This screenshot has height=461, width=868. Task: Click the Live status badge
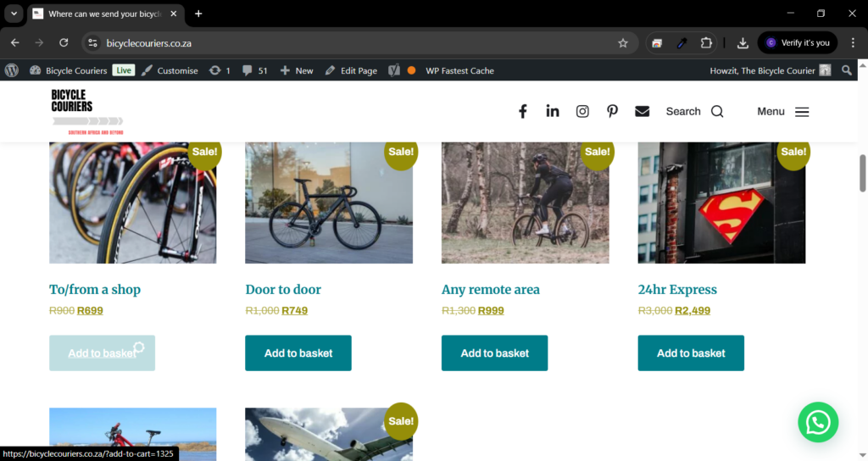click(x=124, y=70)
